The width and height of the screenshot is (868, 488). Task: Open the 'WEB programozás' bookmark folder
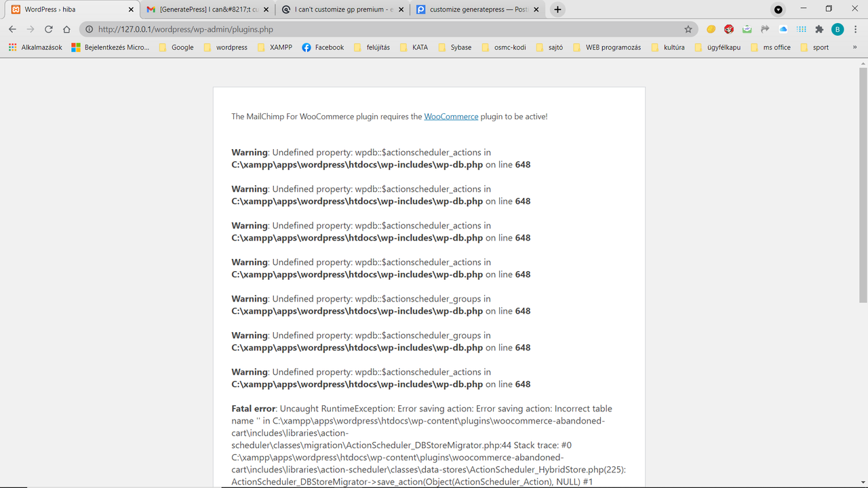click(607, 47)
